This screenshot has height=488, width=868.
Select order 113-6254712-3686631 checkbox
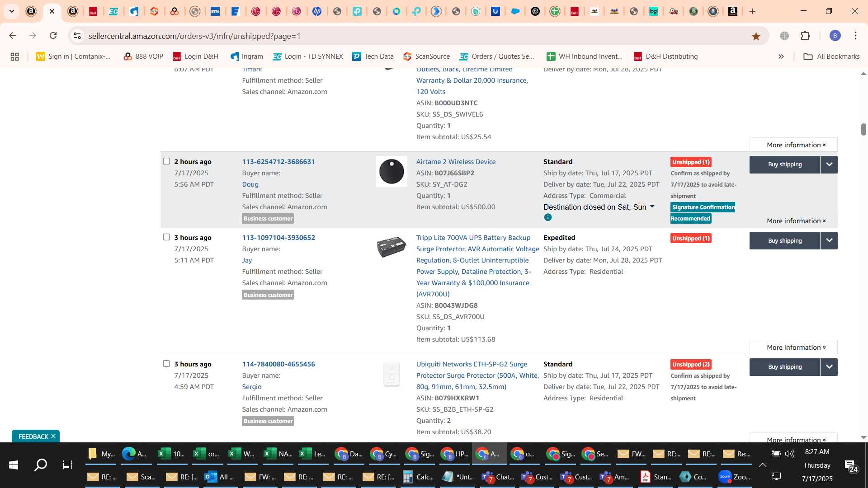[166, 161]
